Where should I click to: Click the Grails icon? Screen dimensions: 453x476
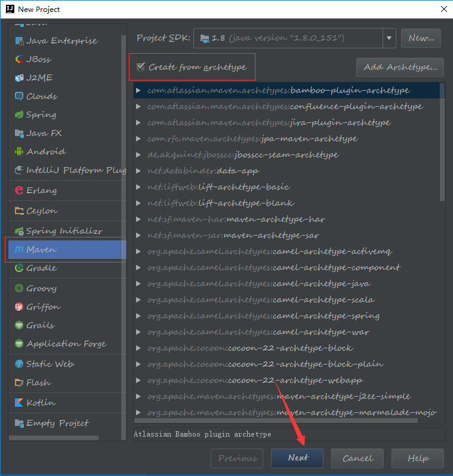[x=19, y=326]
